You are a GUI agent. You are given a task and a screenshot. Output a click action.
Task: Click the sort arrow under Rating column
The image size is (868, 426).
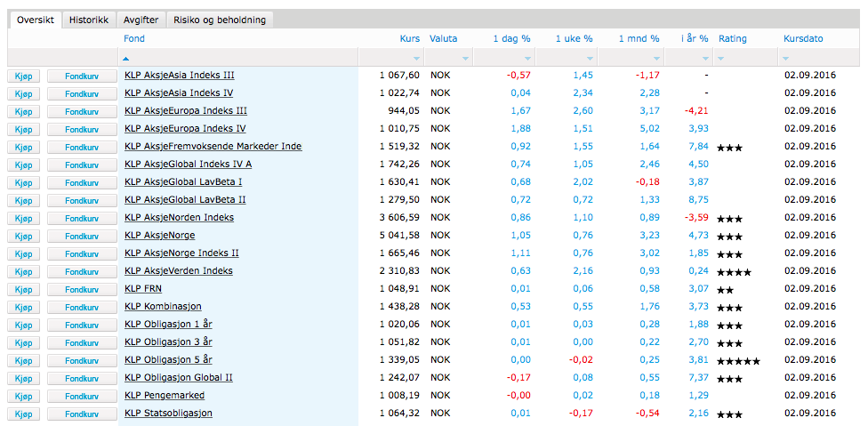point(721,59)
